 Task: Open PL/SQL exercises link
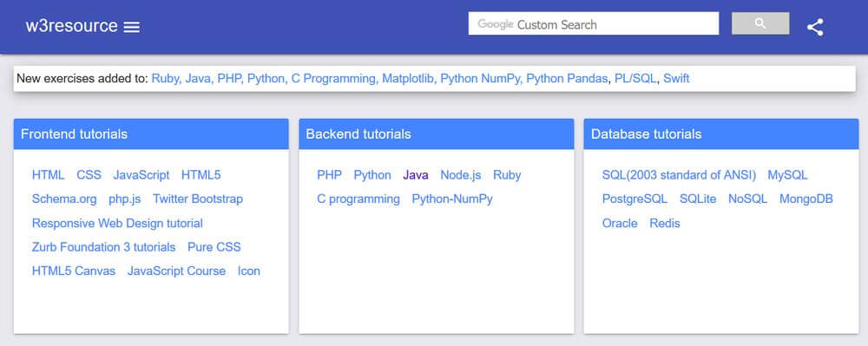tap(636, 79)
